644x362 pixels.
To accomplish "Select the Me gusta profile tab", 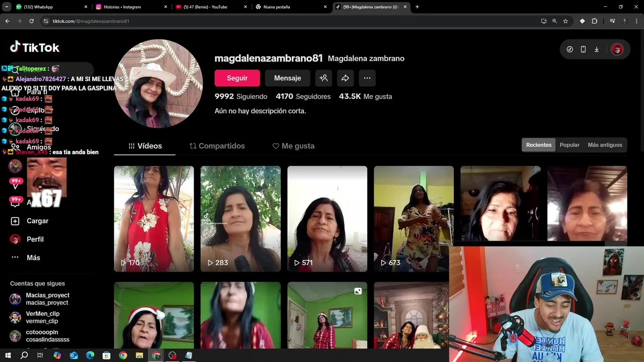I will coord(293,146).
